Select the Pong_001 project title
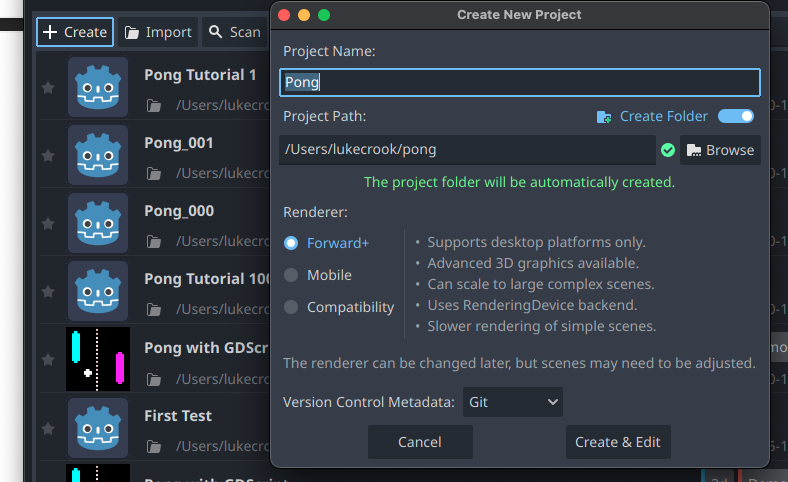This screenshot has height=482, width=788. coord(178,143)
